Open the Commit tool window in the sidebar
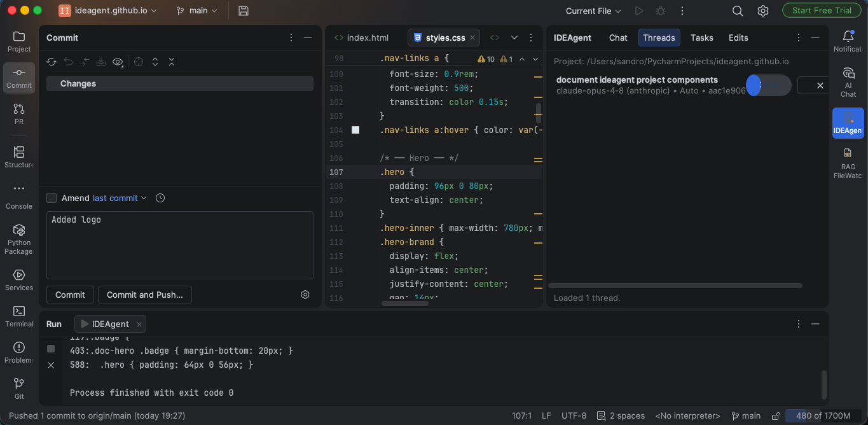 [x=19, y=78]
